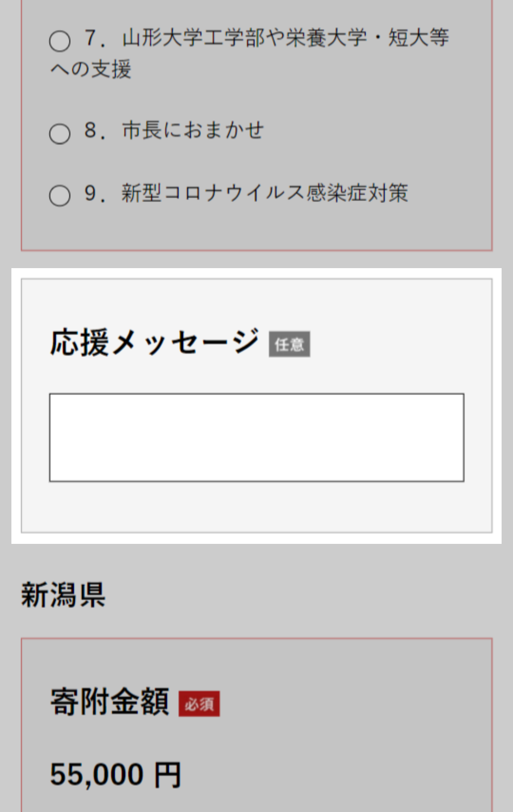Click the 新型コロナウイルス感染症対策 label text
The image size is (513, 812).
point(265,193)
